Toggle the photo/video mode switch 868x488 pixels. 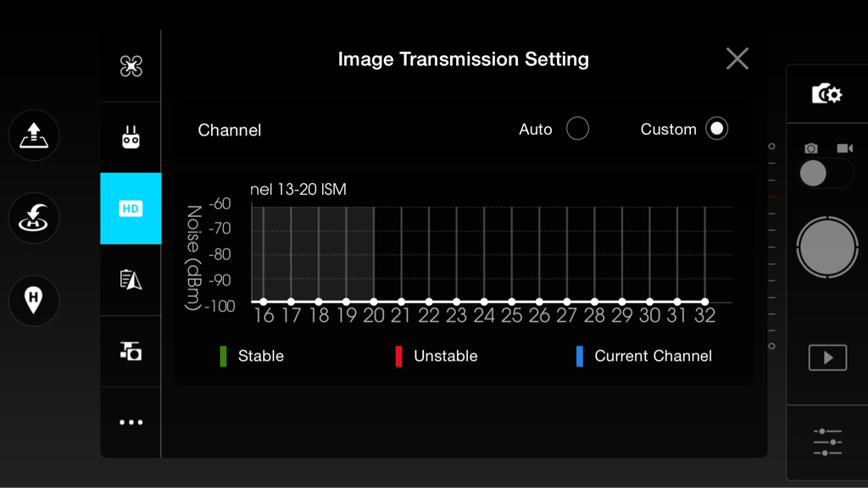pos(826,173)
